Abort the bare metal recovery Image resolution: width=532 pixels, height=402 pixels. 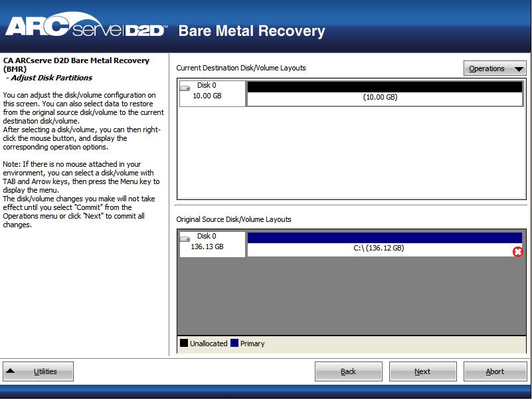pos(495,371)
